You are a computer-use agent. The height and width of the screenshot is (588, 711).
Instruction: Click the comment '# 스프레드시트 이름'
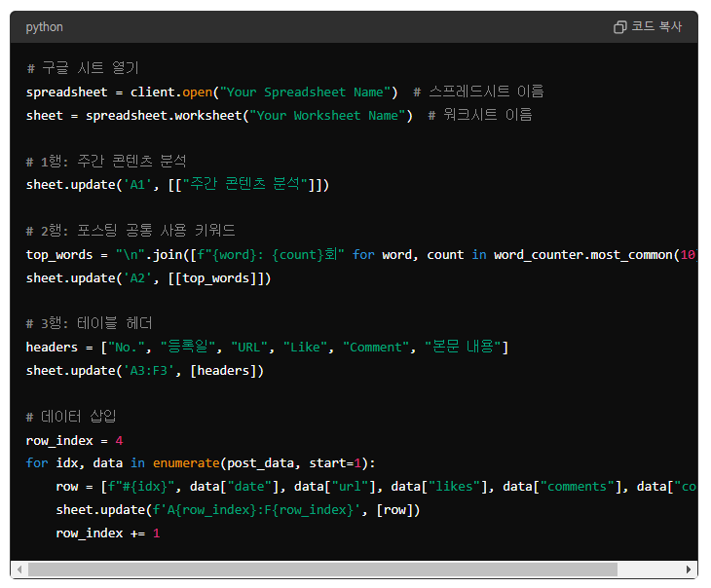(x=478, y=92)
